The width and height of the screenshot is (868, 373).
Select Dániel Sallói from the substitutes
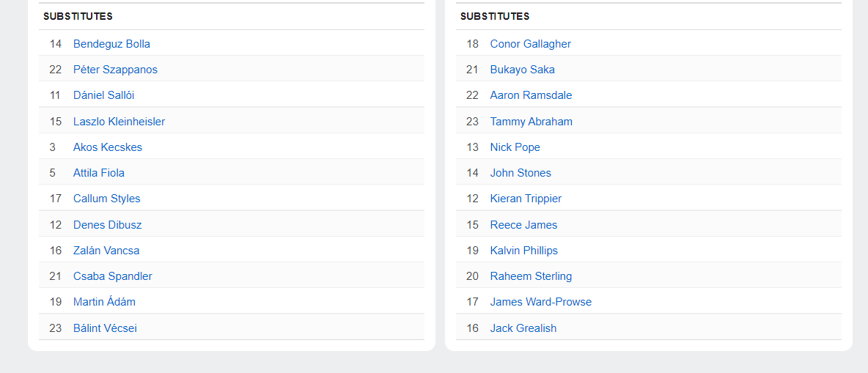(103, 95)
